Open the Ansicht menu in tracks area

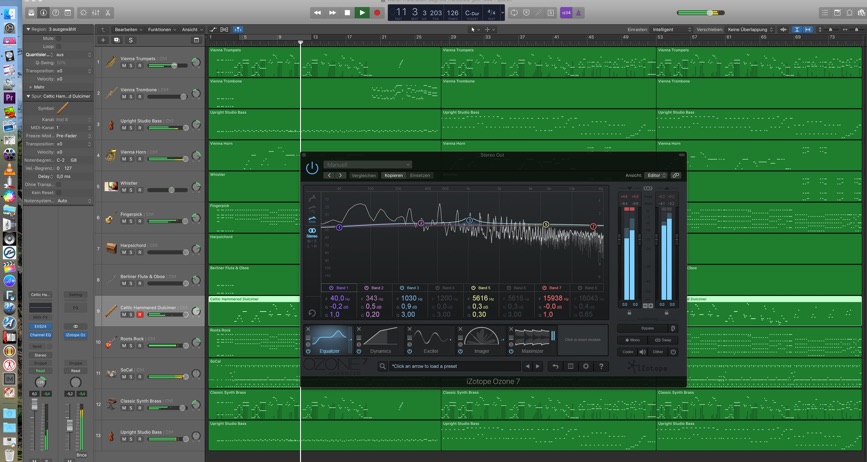[191, 29]
